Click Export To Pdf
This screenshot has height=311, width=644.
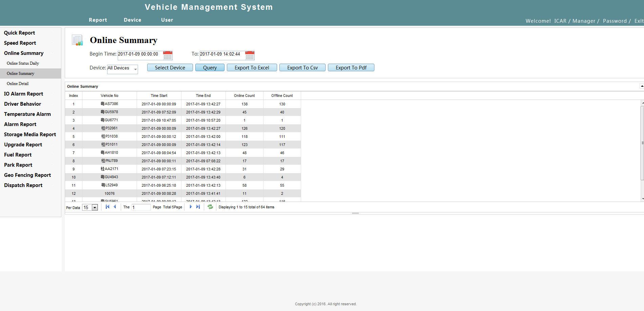click(351, 68)
